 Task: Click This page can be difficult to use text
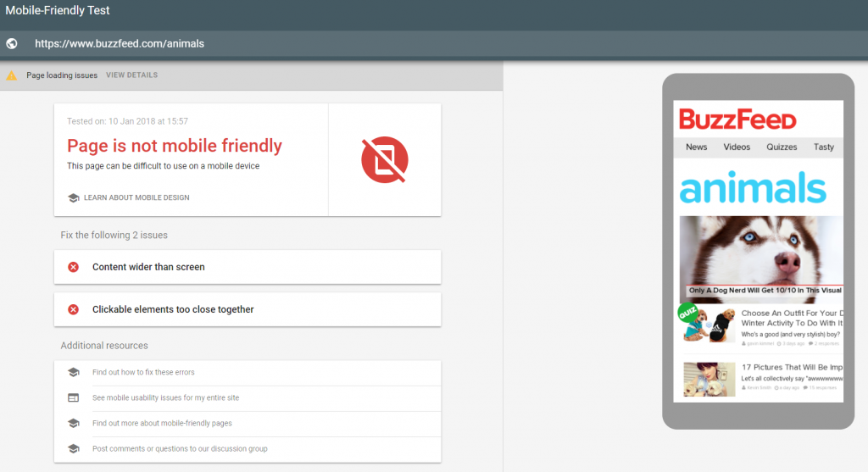click(x=164, y=166)
